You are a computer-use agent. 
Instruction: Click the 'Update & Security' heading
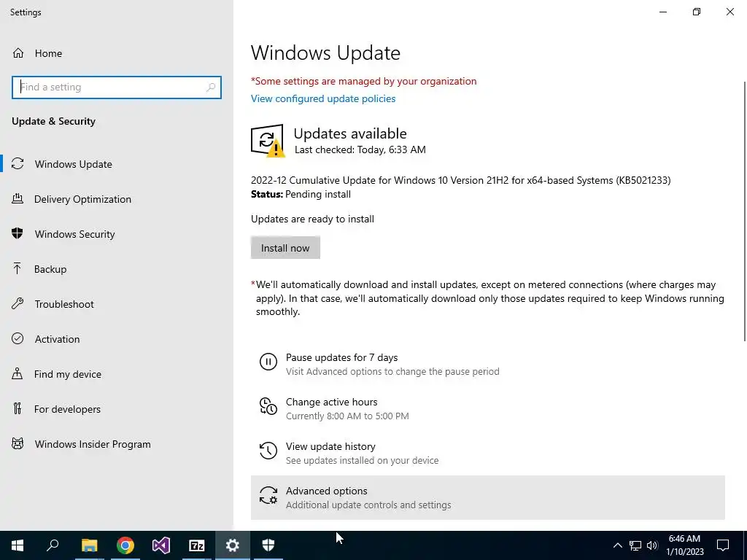click(53, 122)
